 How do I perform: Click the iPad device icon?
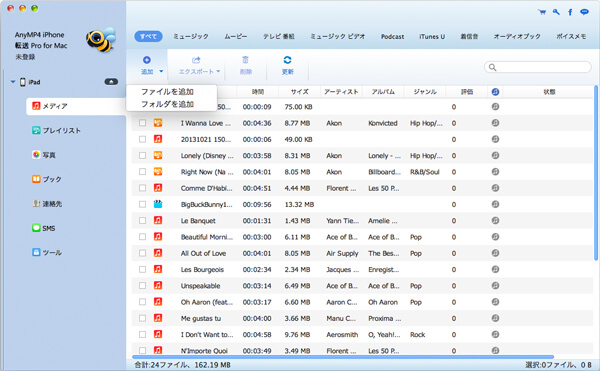(23, 82)
